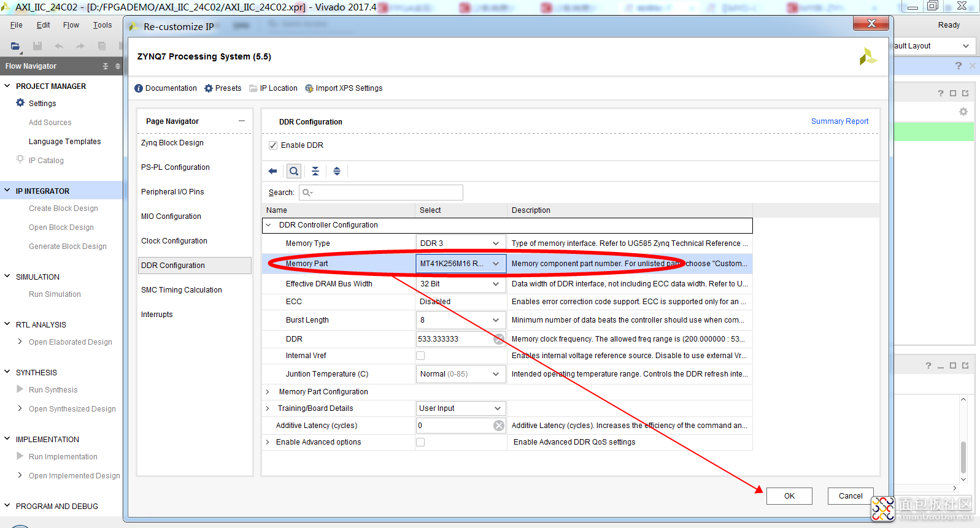Collapse the PROJECT MANAGER section
The image size is (980, 528).
(x=7, y=86)
